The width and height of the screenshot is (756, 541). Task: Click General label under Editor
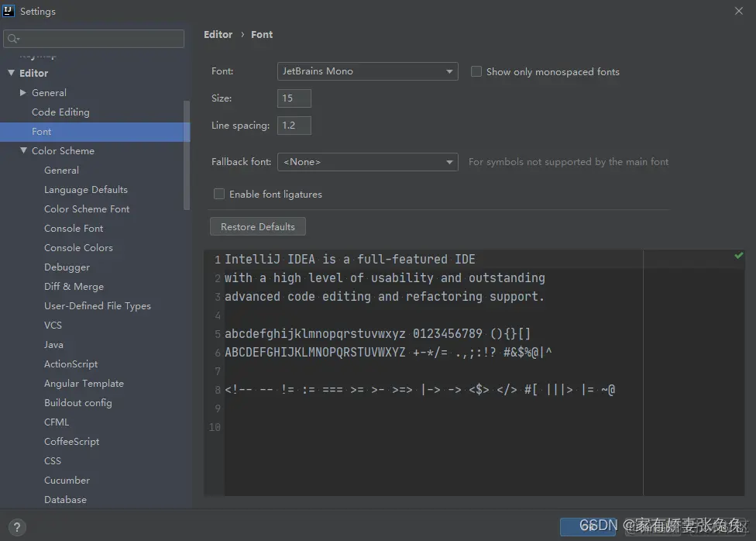pyautogui.click(x=49, y=93)
